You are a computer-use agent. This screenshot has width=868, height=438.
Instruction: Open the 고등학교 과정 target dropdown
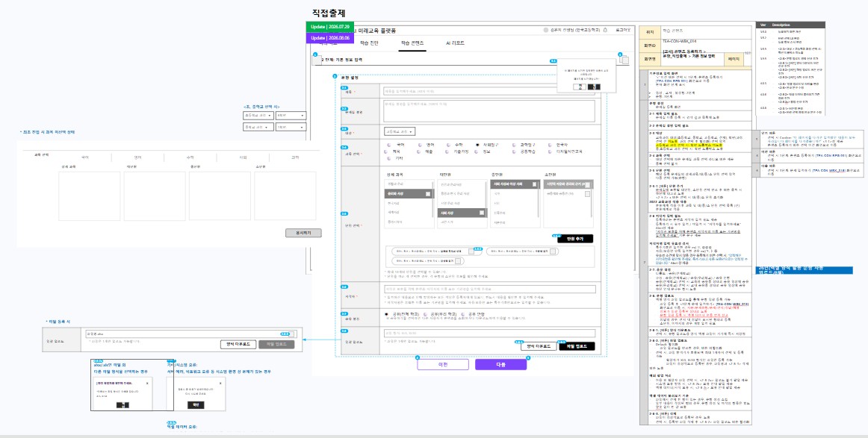click(x=400, y=131)
